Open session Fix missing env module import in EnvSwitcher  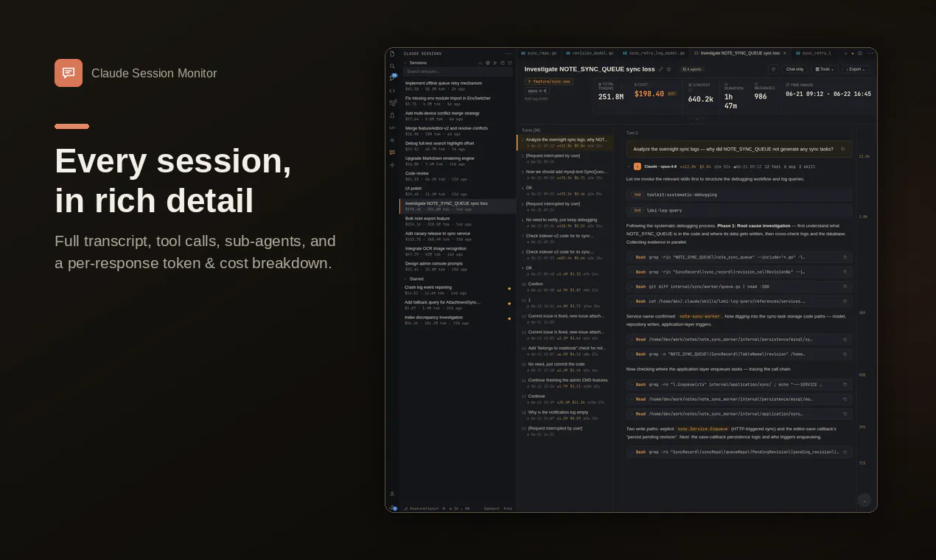(458, 101)
